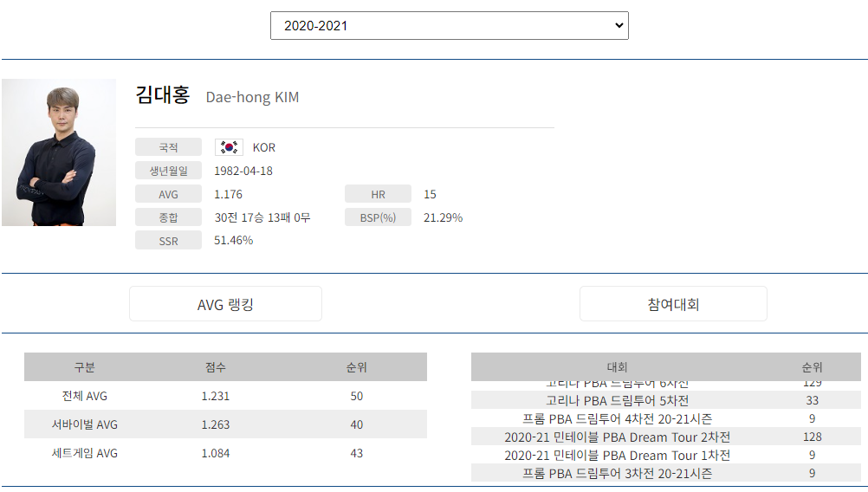The height and width of the screenshot is (492, 868).
Task: Click the SSR label
Action: click(168, 241)
